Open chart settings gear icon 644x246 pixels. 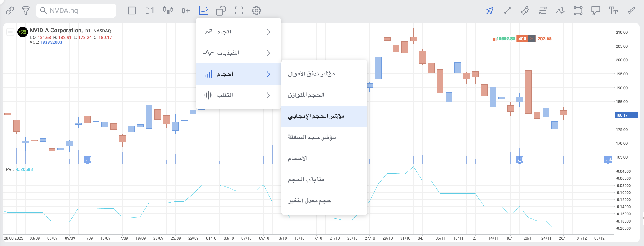tap(256, 11)
